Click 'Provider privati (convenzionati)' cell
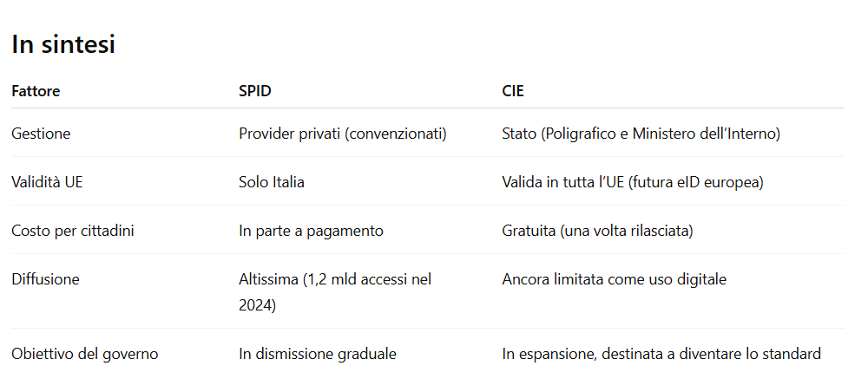868x392 pixels. (x=343, y=134)
